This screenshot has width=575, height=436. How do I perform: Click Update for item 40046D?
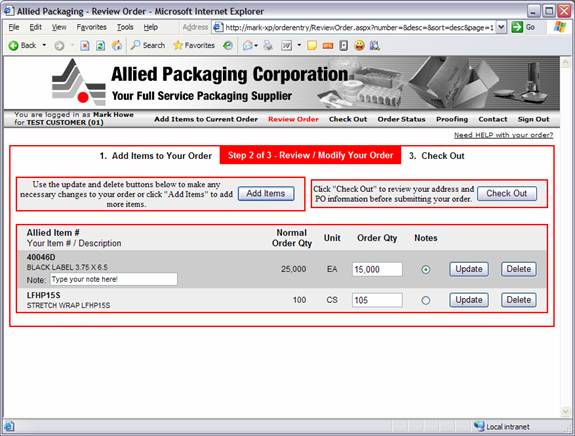coord(469,269)
